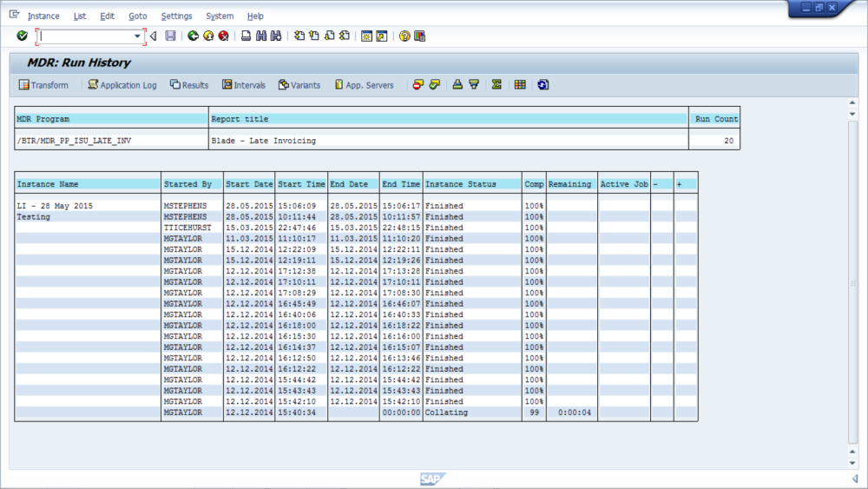Click inside the command input field

coord(87,36)
